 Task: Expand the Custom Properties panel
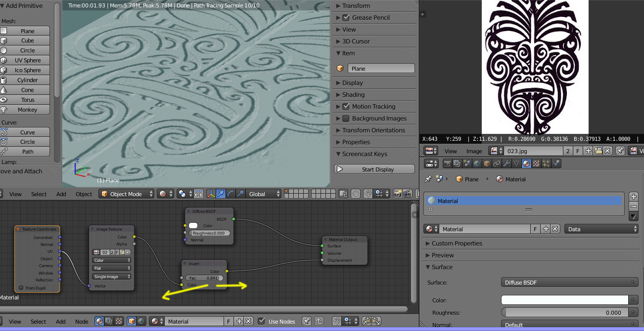457,244
